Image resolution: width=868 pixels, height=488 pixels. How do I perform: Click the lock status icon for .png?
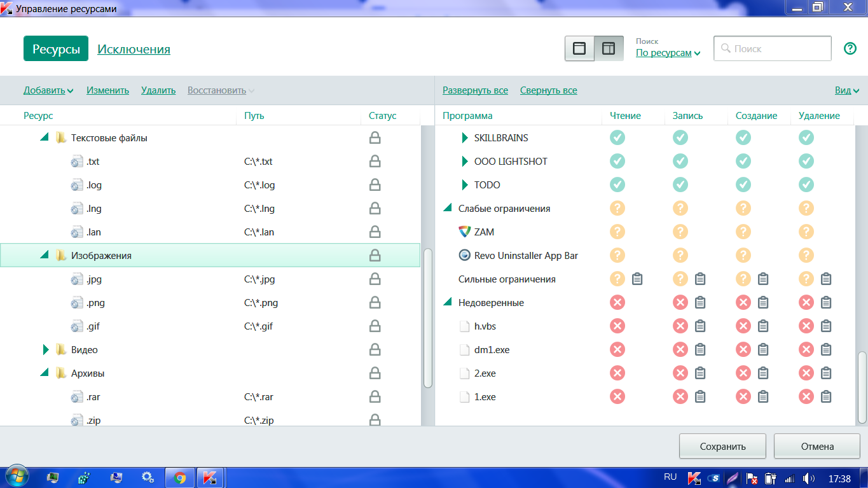375,303
